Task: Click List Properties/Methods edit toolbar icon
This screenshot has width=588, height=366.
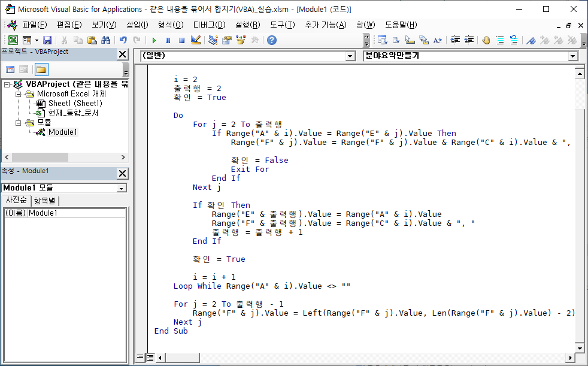Action: coord(383,40)
